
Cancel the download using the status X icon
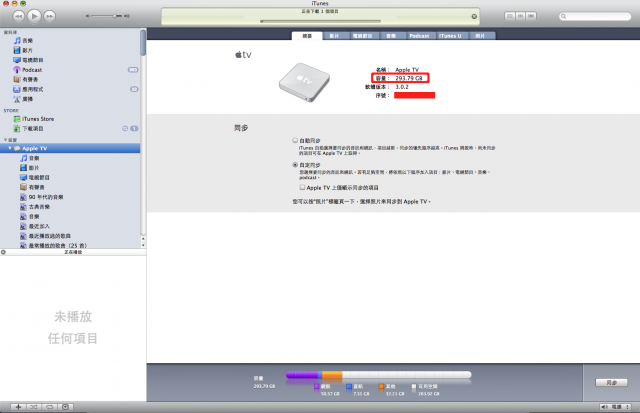point(474,16)
